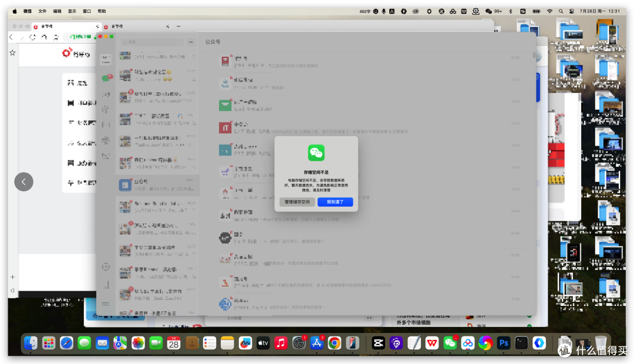Launch Safari from the Dock
The width and height of the screenshot is (634, 364).
click(x=66, y=343)
